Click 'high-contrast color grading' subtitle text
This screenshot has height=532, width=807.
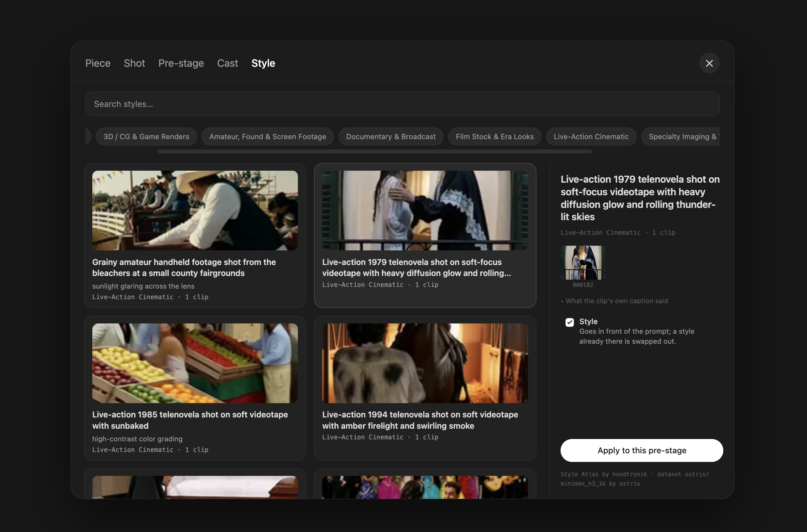tap(137, 439)
